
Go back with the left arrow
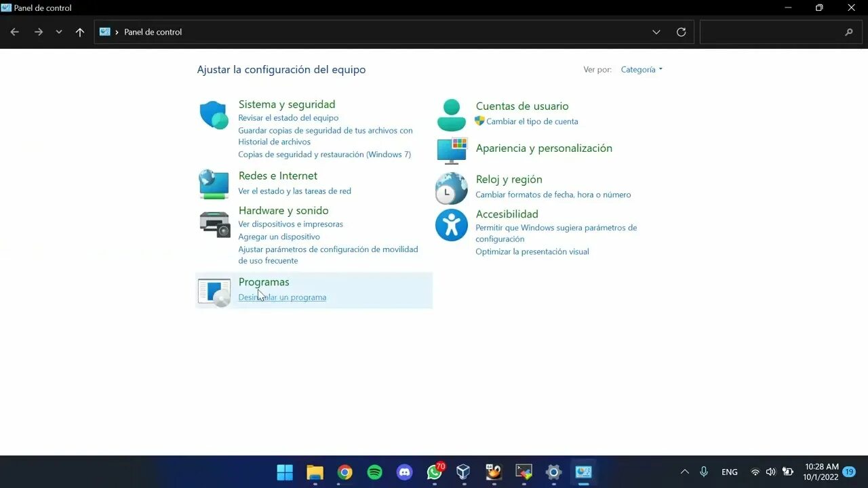(15, 32)
